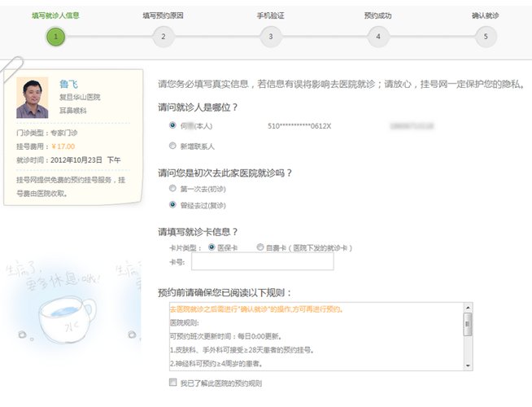Viewport: 532px width, 407px height.
Task: Select 曾经去过(复诊) radio option
Action: click(172, 204)
